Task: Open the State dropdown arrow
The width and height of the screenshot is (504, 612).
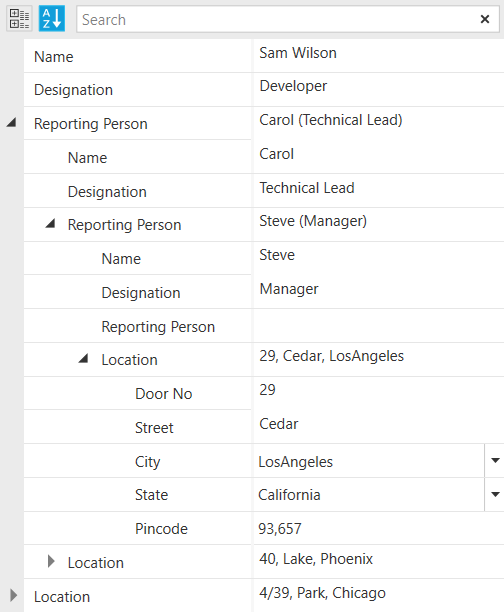Action: coord(495,495)
